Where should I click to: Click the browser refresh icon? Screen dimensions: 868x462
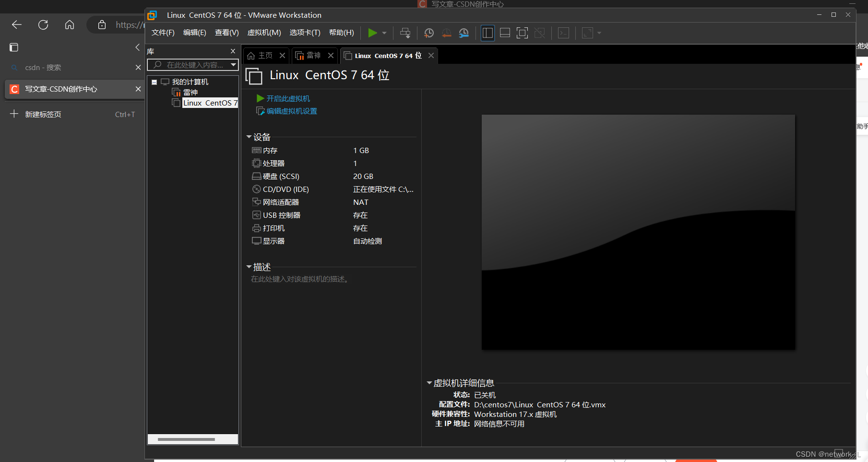[43, 25]
